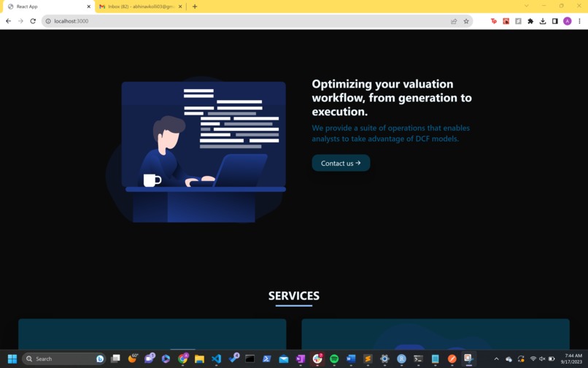Open the purple profile avatar
This screenshot has height=368, width=588.
pos(568,21)
